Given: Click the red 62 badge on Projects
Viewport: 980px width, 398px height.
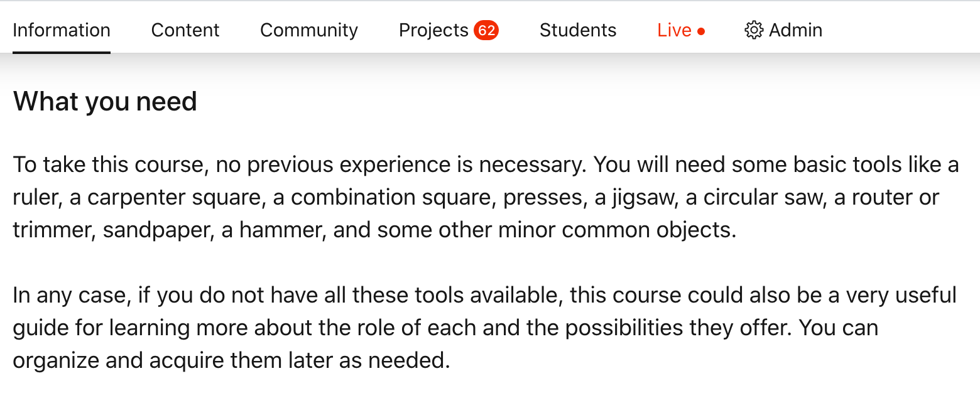Looking at the screenshot, I should click(x=486, y=30).
